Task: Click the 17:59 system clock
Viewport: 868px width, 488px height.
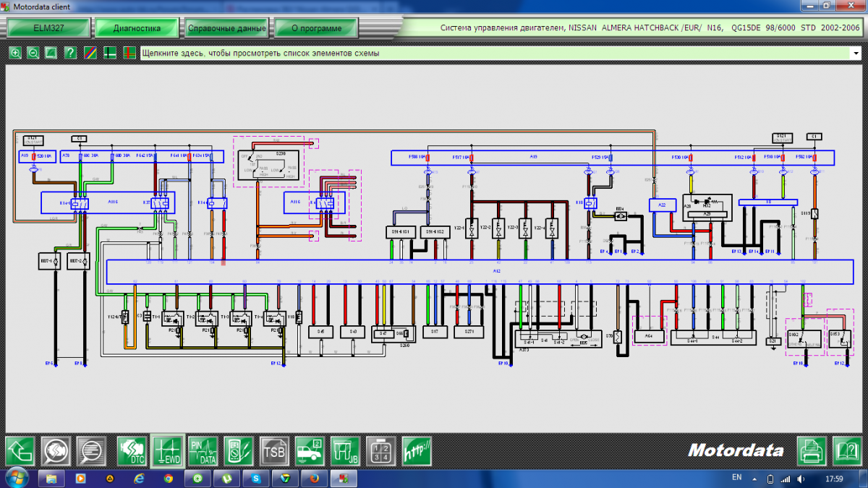Action: click(834, 478)
